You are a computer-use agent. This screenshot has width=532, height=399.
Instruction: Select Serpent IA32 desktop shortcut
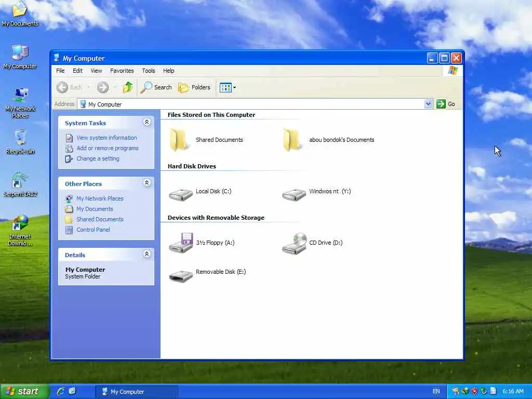(20, 184)
